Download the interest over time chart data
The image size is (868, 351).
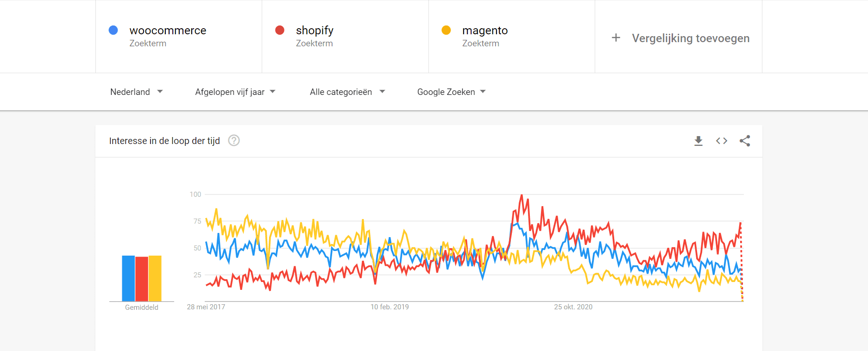698,141
